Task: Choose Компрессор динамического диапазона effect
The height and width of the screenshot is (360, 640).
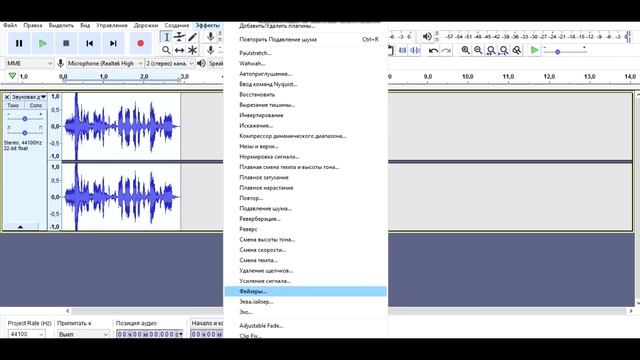Action: 305,136
